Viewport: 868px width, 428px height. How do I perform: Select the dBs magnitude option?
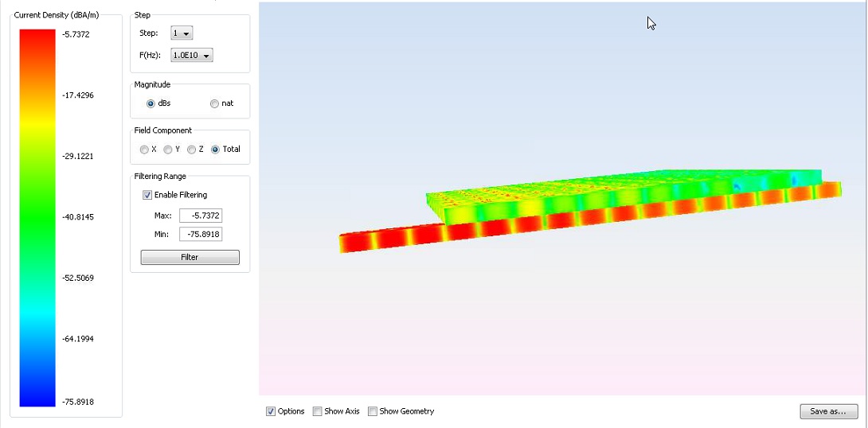[x=151, y=103]
